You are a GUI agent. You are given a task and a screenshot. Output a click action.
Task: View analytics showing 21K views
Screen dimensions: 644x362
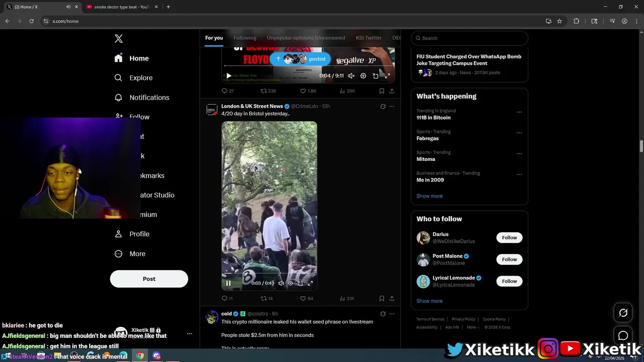347,298
